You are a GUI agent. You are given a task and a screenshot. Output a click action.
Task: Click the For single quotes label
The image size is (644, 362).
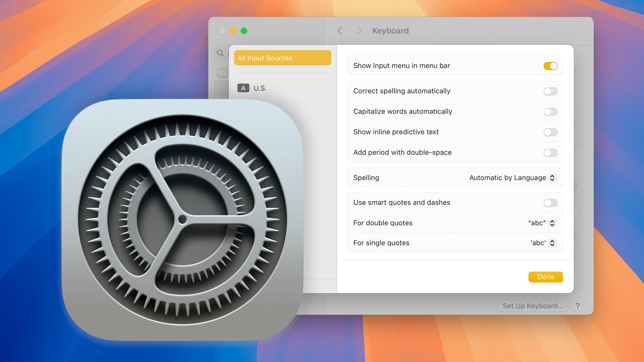(x=381, y=243)
